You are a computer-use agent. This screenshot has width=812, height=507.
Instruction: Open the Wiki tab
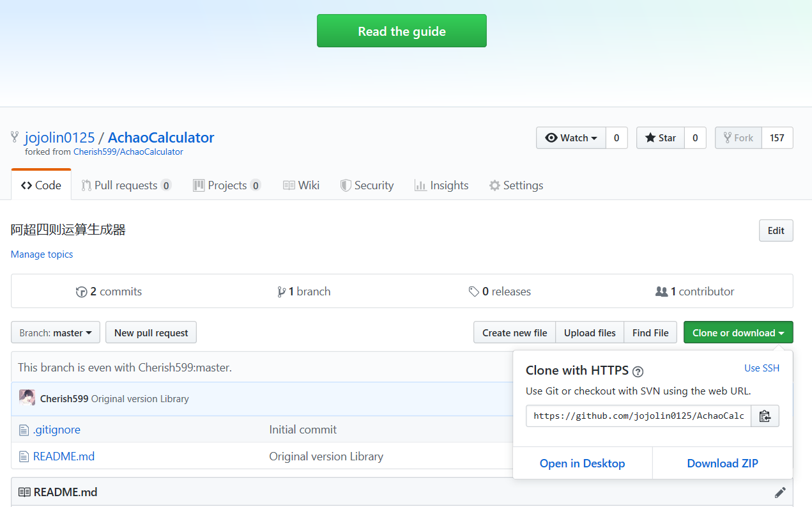(301, 185)
